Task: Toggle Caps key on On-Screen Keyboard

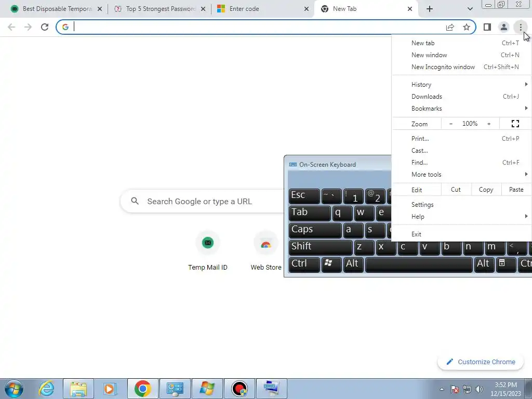Action: [x=315, y=230]
